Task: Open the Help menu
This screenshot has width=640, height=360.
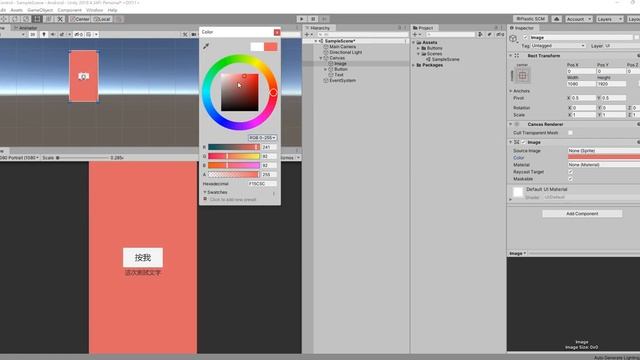Action: click(112, 10)
